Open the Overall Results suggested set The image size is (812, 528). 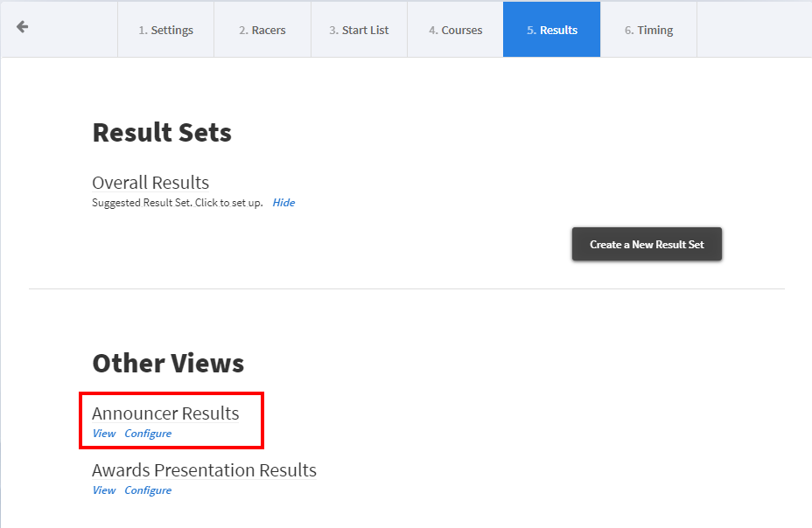pyautogui.click(x=150, y=183)
